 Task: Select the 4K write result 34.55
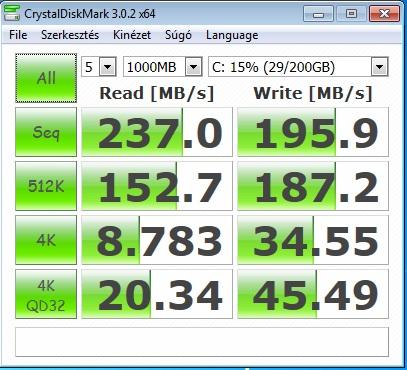pyautogui.click(x=313, y=240)
